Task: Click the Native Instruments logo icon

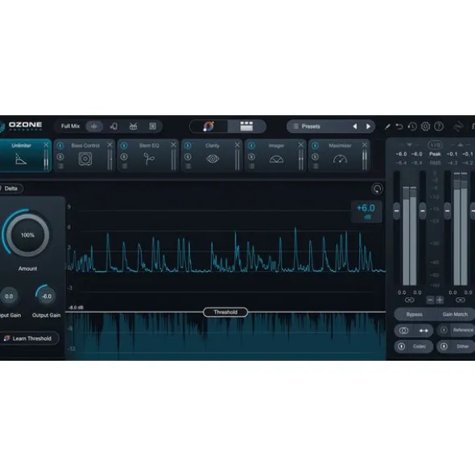Action: click(x=458, y=126)
